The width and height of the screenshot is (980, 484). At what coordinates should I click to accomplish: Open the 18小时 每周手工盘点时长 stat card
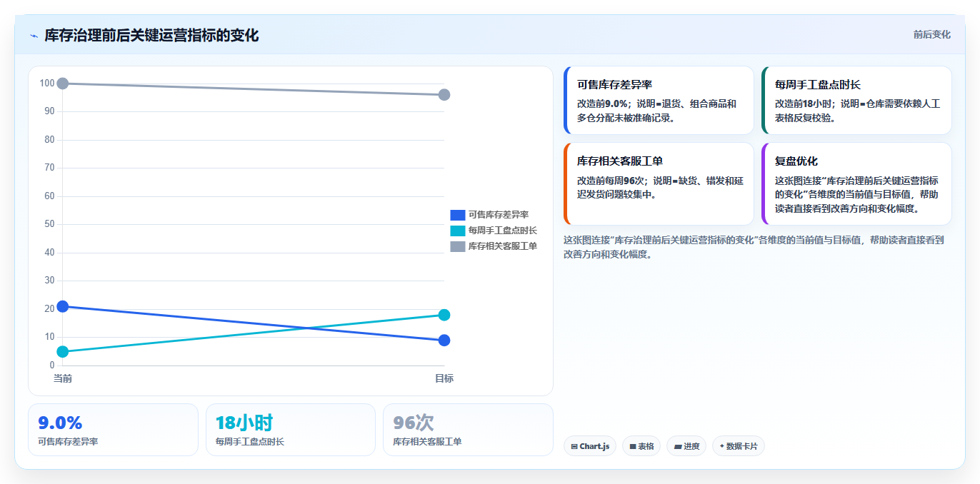tap(291, 430)
